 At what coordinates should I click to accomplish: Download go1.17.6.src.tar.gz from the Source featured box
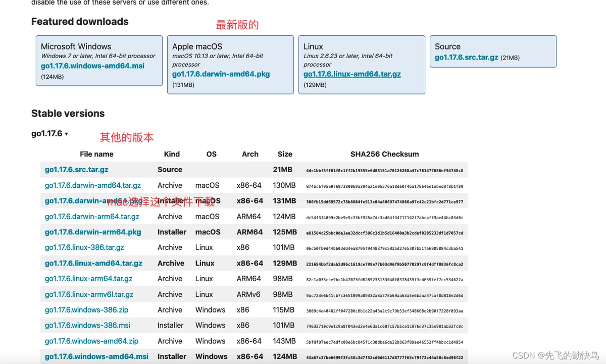click(x=467, y=58)
